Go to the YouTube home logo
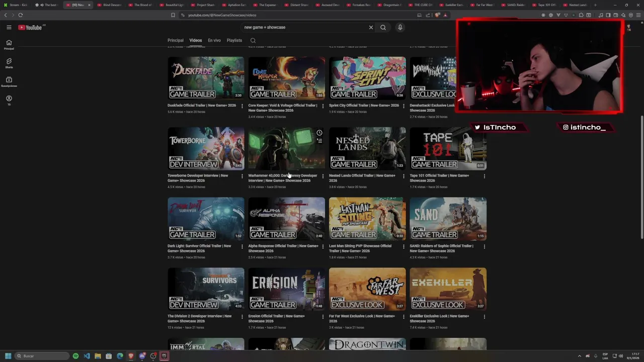Screen dimensions: 644x362 point(30,27)
